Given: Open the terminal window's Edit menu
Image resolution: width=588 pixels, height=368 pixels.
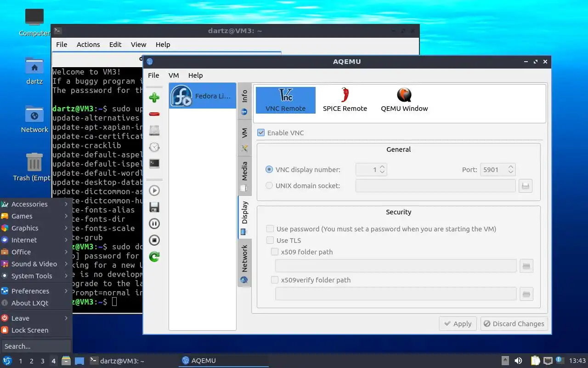Looking at the screenshot, I should click(x=115, y=44).
